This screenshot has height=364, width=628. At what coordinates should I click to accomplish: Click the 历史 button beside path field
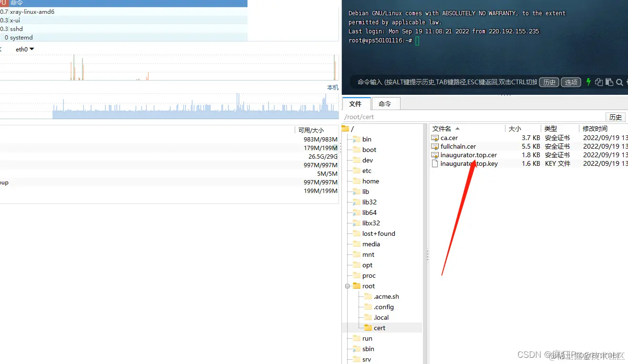click(616, 117)
